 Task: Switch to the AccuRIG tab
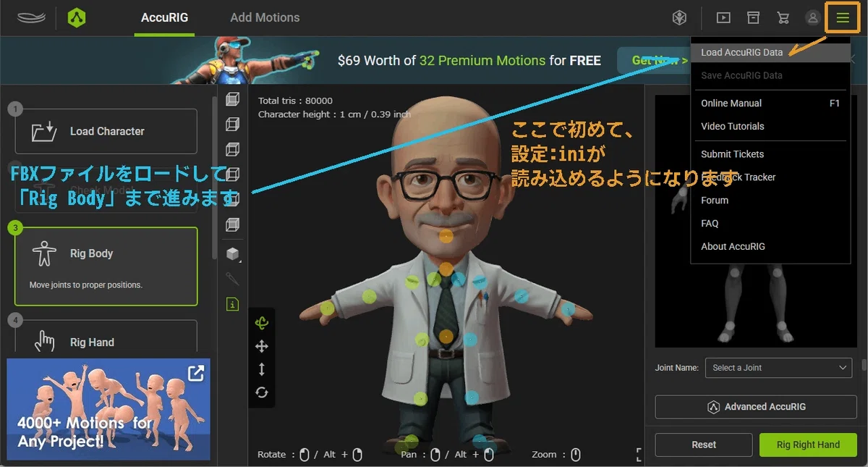tap(165, 17)
